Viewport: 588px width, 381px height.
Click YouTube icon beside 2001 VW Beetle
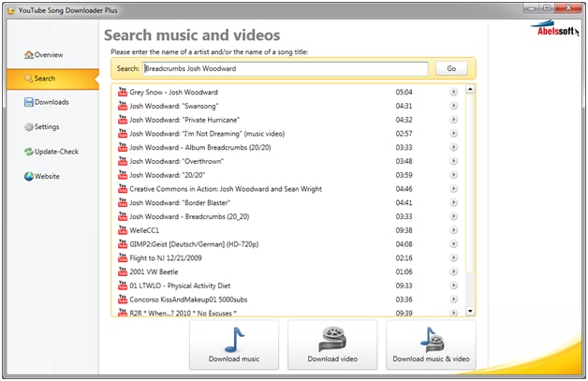(x=123, y=271)
